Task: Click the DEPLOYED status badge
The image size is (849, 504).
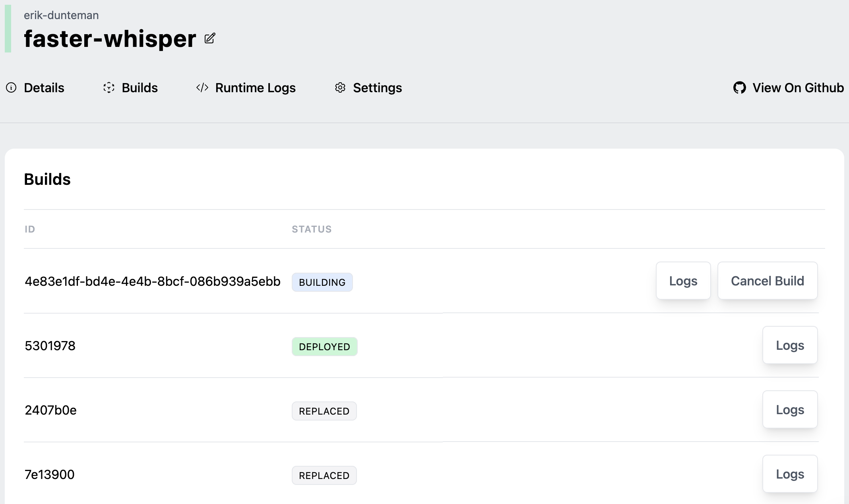Action: coord(324,347)
